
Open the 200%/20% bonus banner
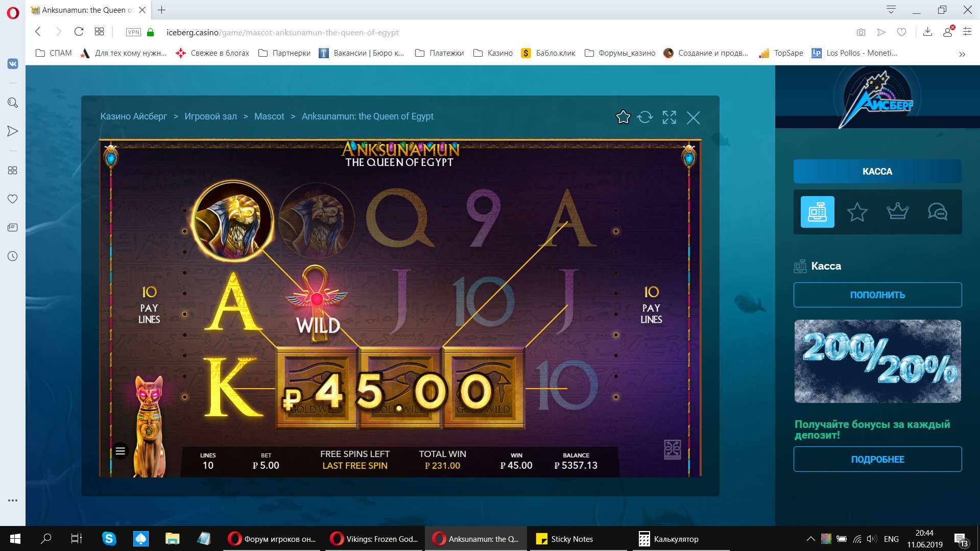point(877,362)
